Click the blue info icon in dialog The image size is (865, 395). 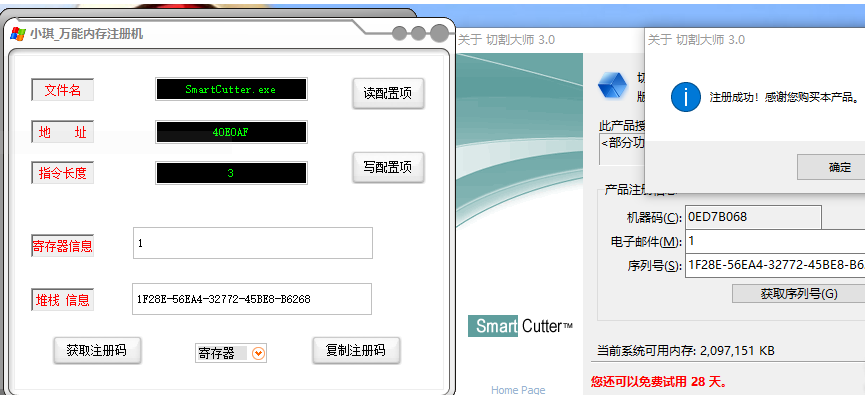pos(686,98)
